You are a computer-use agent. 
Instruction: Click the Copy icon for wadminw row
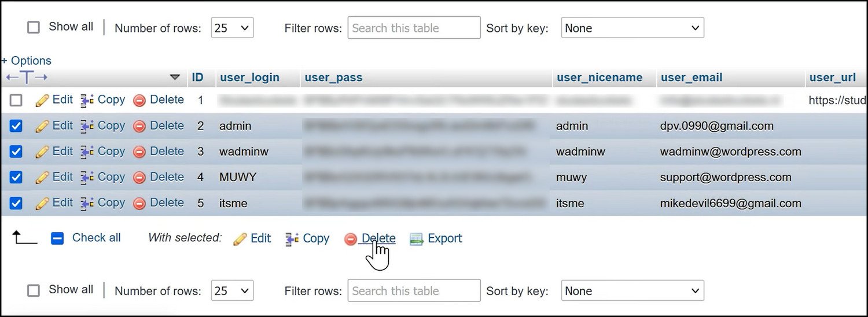pyautogui.click(x=87, y=152)
